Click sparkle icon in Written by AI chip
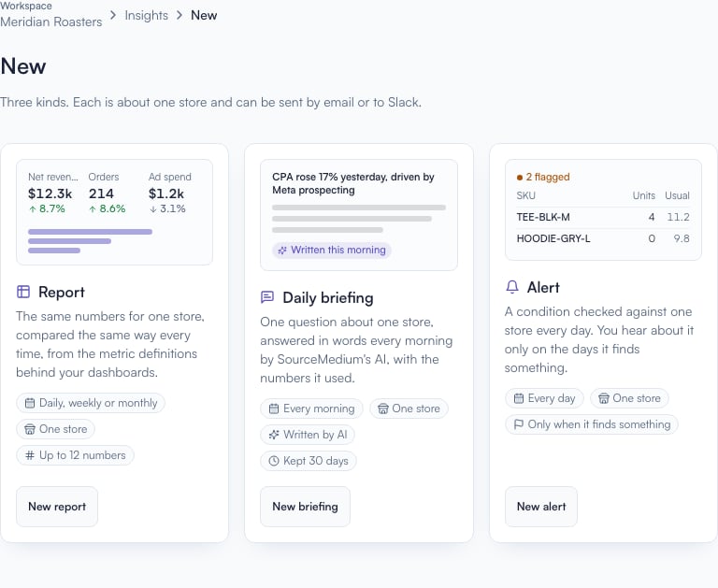 274,435
